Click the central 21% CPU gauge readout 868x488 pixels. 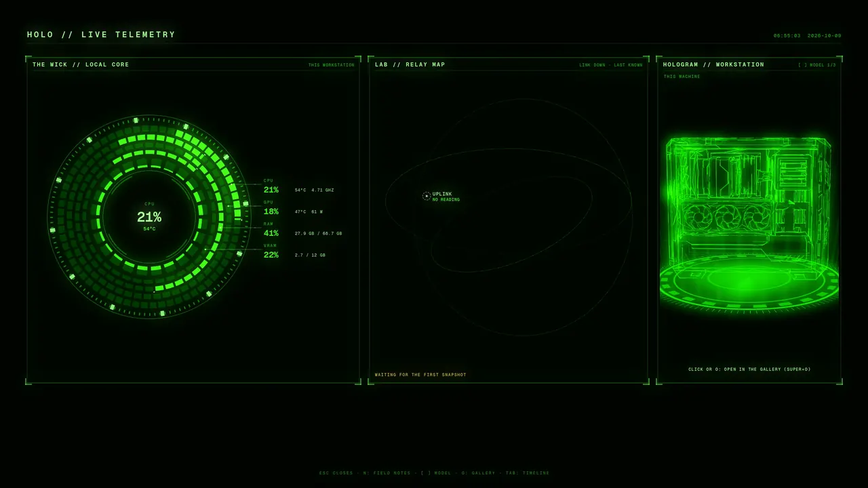click(149, 218)
